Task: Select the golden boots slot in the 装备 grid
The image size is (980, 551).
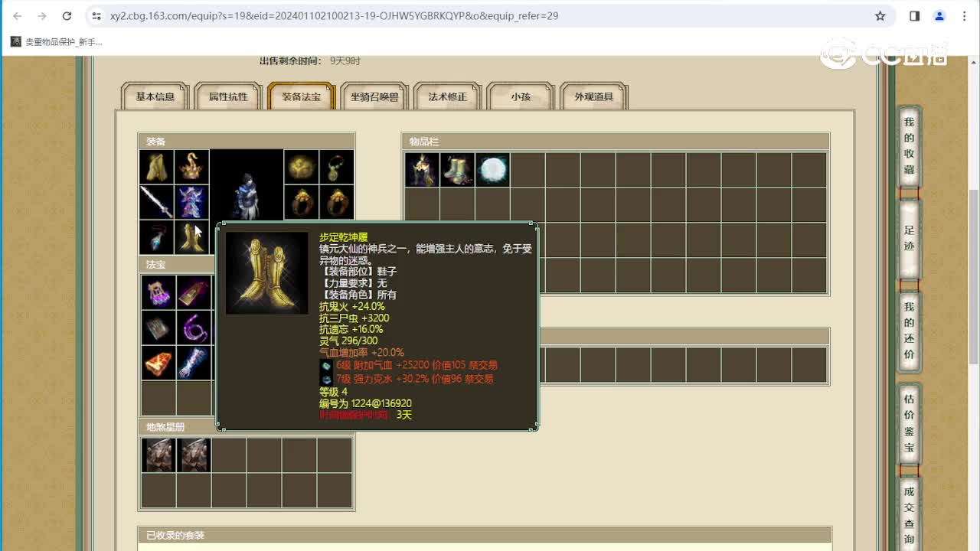Action: (x=191, y=237)
